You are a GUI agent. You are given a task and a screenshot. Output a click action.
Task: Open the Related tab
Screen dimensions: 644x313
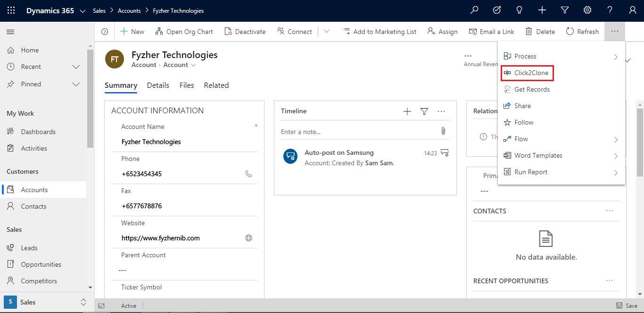216,85
